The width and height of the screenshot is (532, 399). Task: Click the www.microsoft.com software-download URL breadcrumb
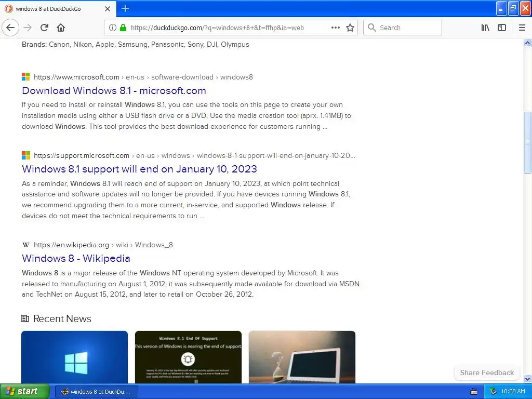point(143,77)
